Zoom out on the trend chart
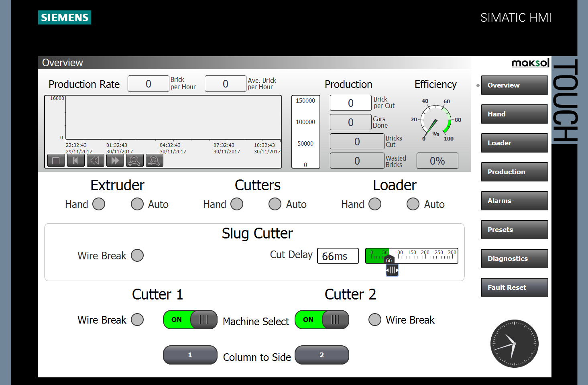Viewport: 588px width, 385px height. 155,161
